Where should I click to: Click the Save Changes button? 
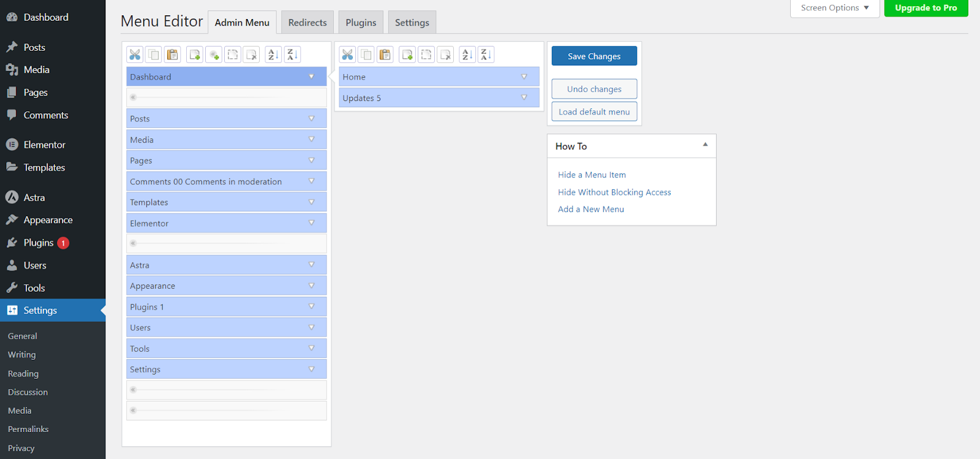click(594, 56)
